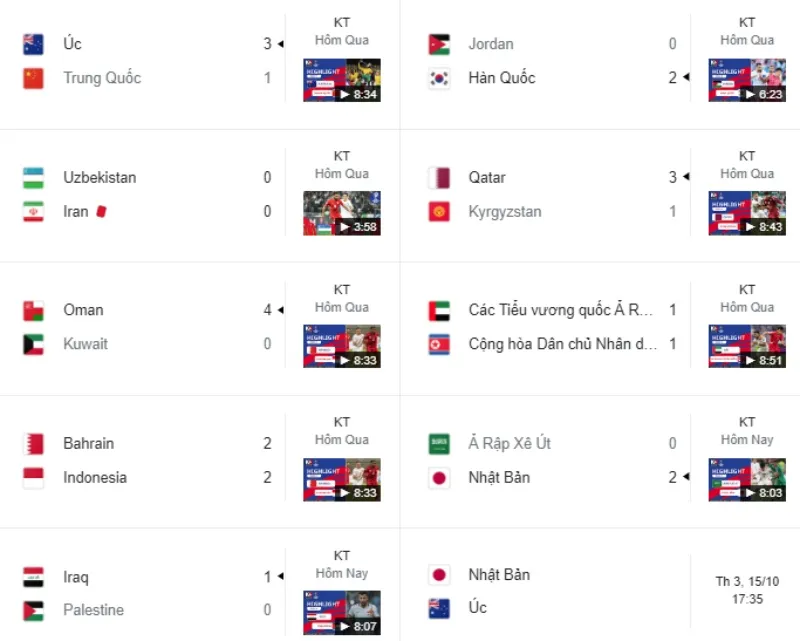Click the Australia flag icon beside Úc
This screenshot has height=641, width=800.
pos(31,43)
